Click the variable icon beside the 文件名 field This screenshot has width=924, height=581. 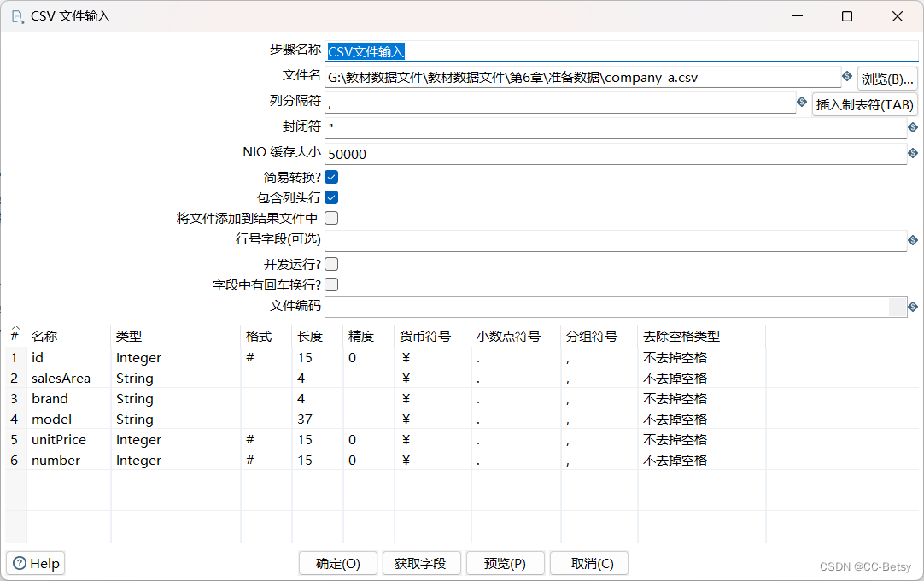(x=846, y=77)
